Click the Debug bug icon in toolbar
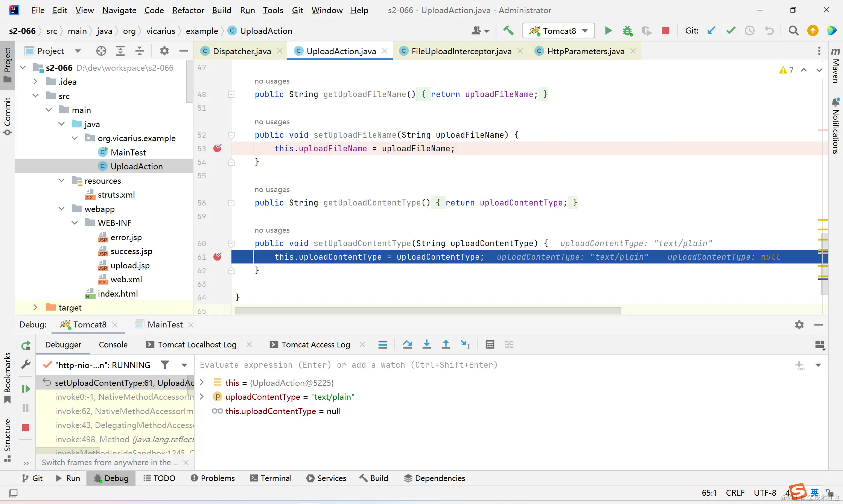843x504 pixels. [x=627, y=30]
